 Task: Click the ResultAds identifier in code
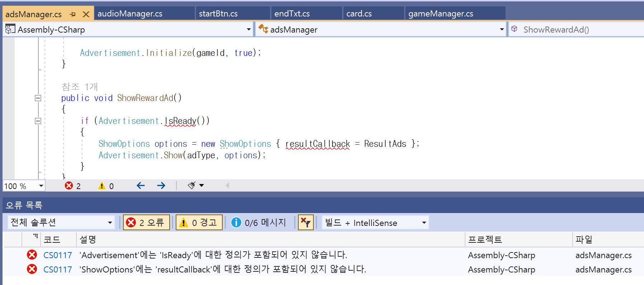385,144
